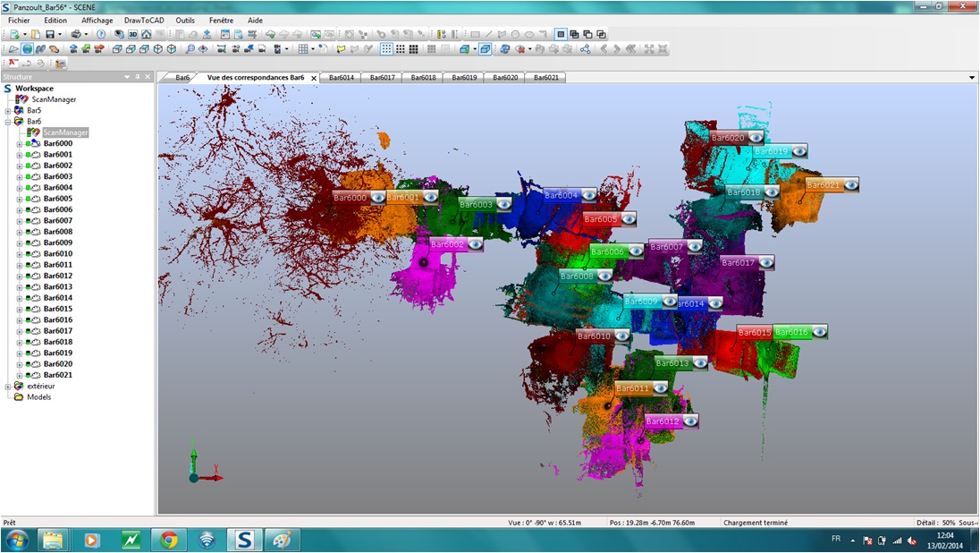Open the DrawToCAD menu
This screenshot has height=553, width=980.
coord(144,20)
